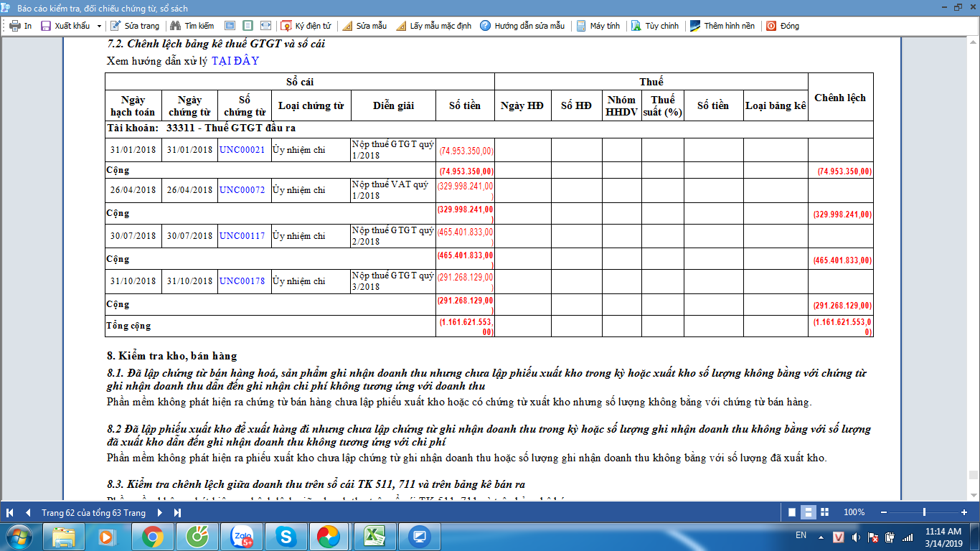The image size is (980, 551).
Task: Click the In (print) toolbar button
Action: [x=21, y=26]
